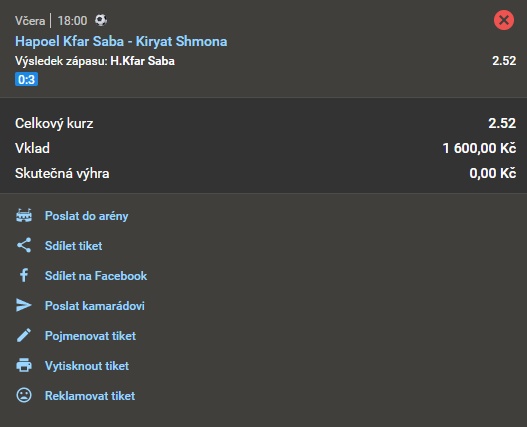Open Reklamovat tiket link
Viewport: 527px width, 427px height.
point(90,396)
